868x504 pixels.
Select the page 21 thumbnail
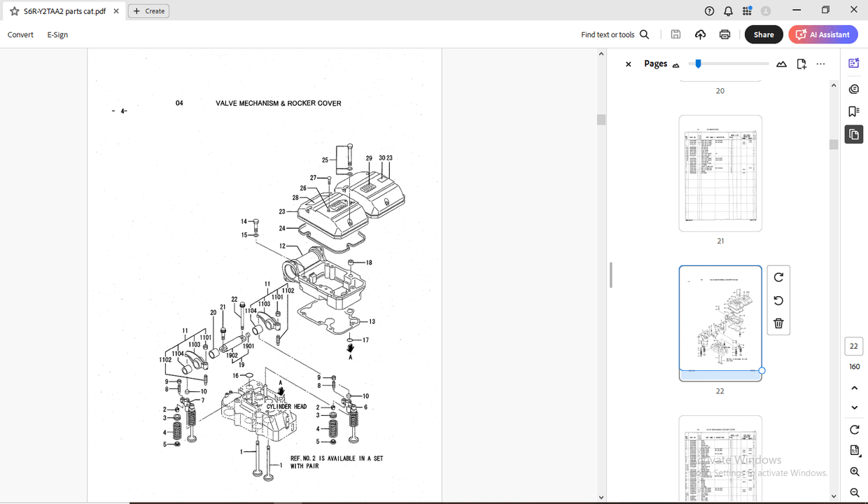720,173
